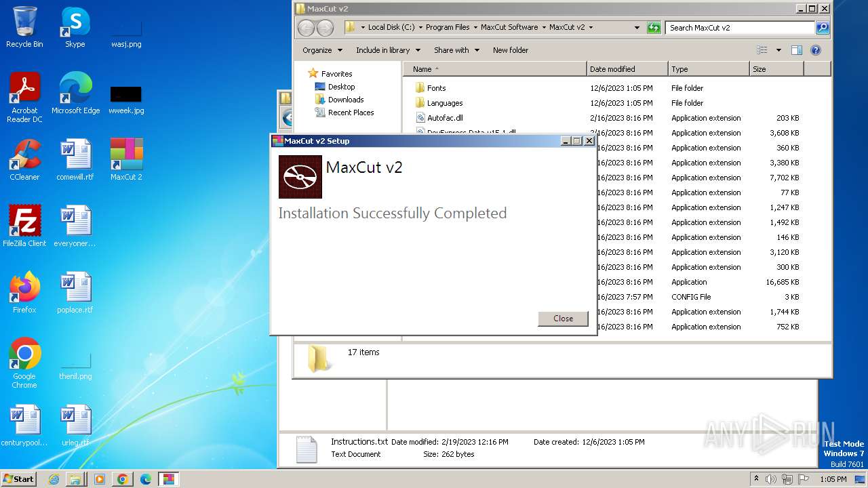This screenshot has width=868, height=488.
Task: Open Windows Media Player taskbar icon
Action: pyautogui.click(x=100, y=479)
